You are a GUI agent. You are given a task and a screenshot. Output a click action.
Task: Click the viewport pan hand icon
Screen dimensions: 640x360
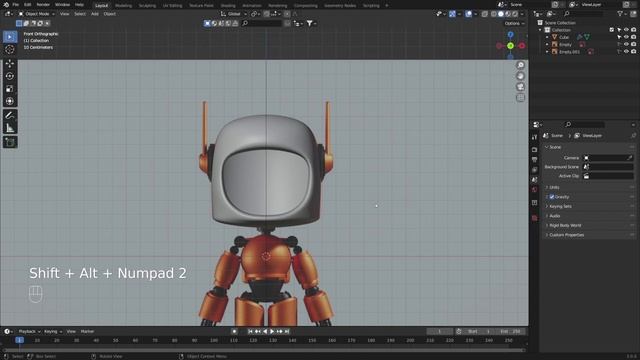[x=520, y=76]
